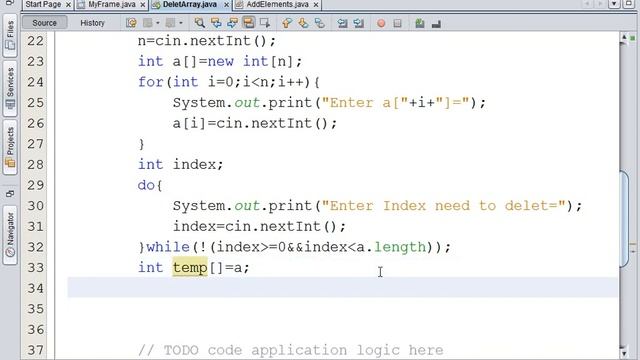Open the Projects side panel
The height and width of the screenshot is (360, 640).
10,147
